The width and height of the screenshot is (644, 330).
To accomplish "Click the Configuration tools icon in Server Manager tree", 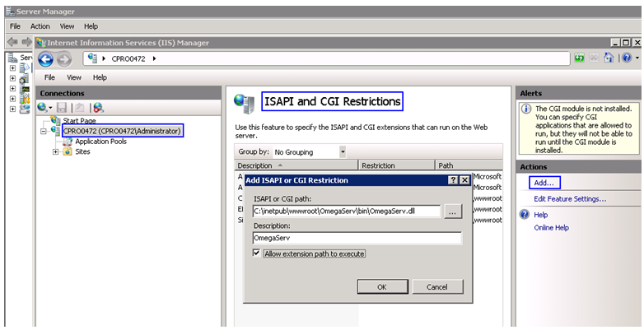I will pyautogui.click(x=25, y=99).
